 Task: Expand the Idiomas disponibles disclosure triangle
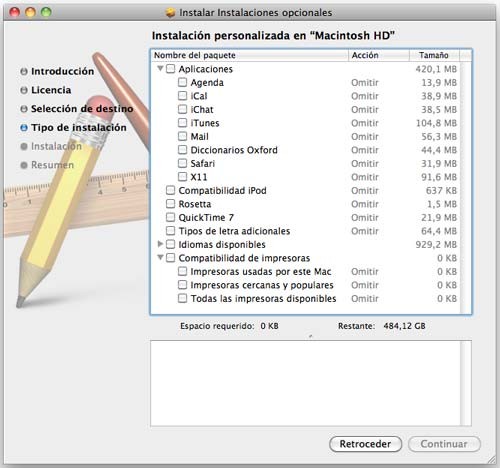click(x=160, y=244)
